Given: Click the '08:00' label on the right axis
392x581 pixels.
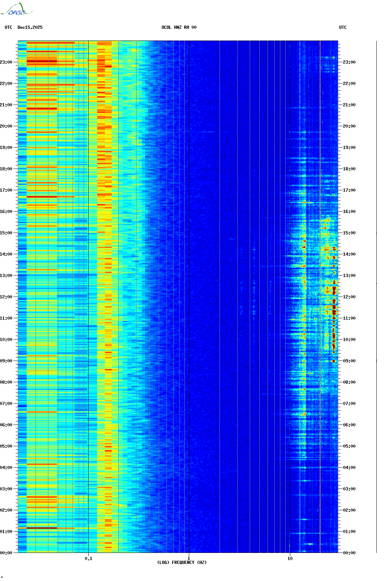Looking at the screenshot, I should pyautogui.click(x=349, y=382).
